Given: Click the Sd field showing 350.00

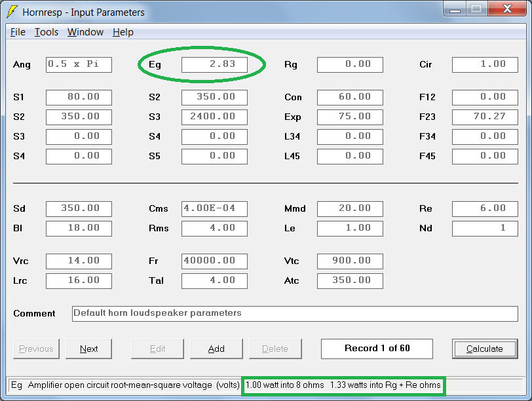Looking at the screenshot, I should [79, 208].
